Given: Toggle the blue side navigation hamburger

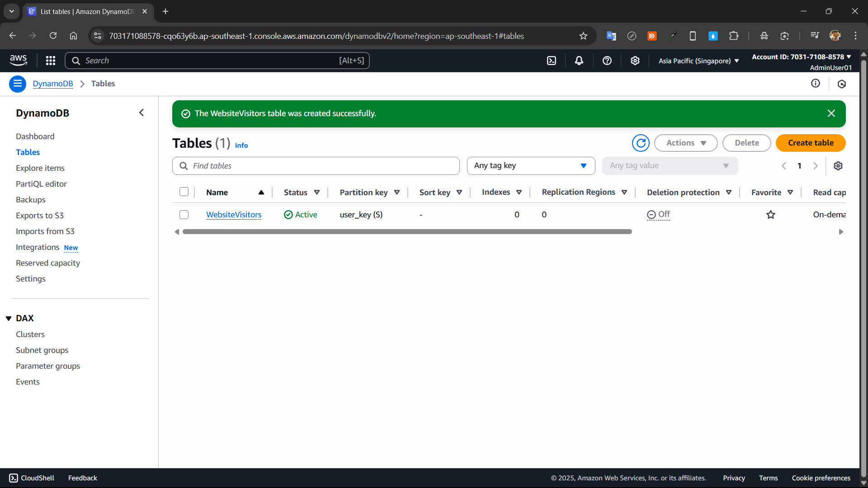Looking at the screenshot, I should click(x=18, y=84).
